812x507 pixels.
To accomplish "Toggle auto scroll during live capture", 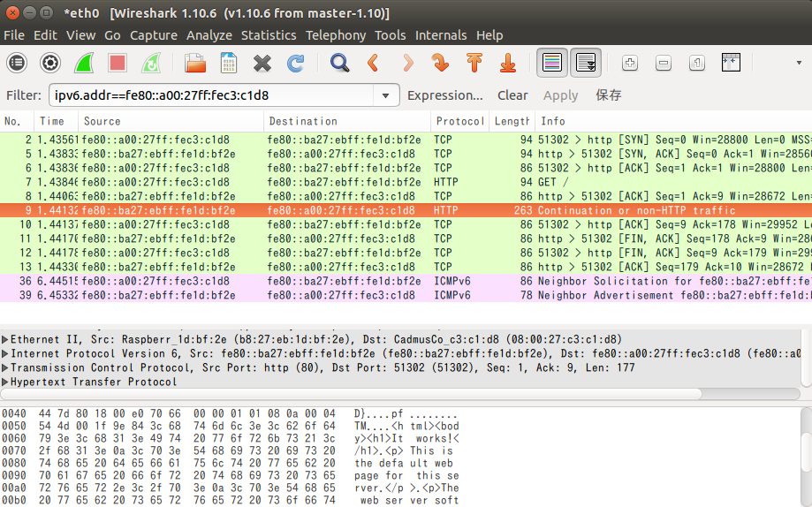I will pyautogui.click(x=585, y=63).
